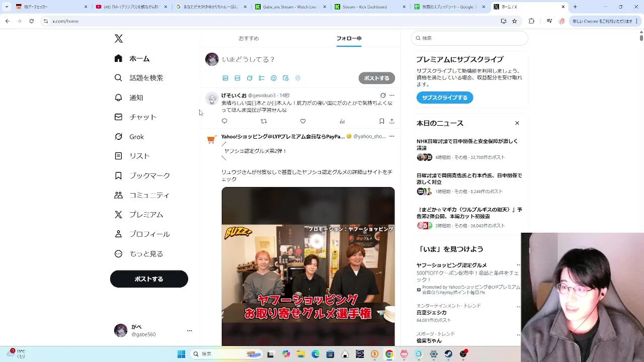This screenshot has width=644, height=362.
Task: Go back in Chrome
Action: click(x=7, y=21)
